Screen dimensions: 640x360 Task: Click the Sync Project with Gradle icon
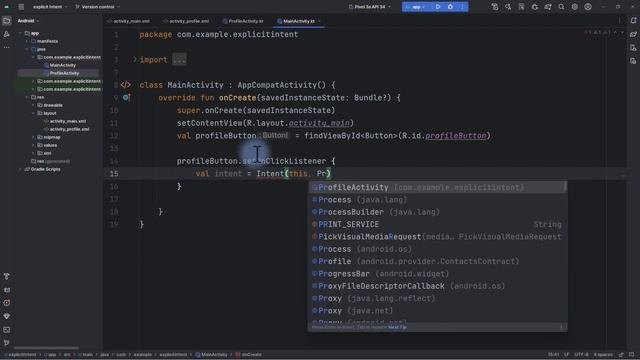(x=548, y=7)
